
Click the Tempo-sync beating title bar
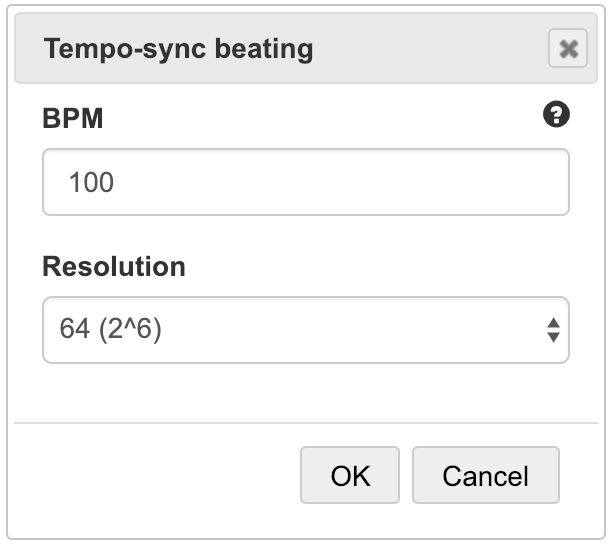(x=280, y=48)
